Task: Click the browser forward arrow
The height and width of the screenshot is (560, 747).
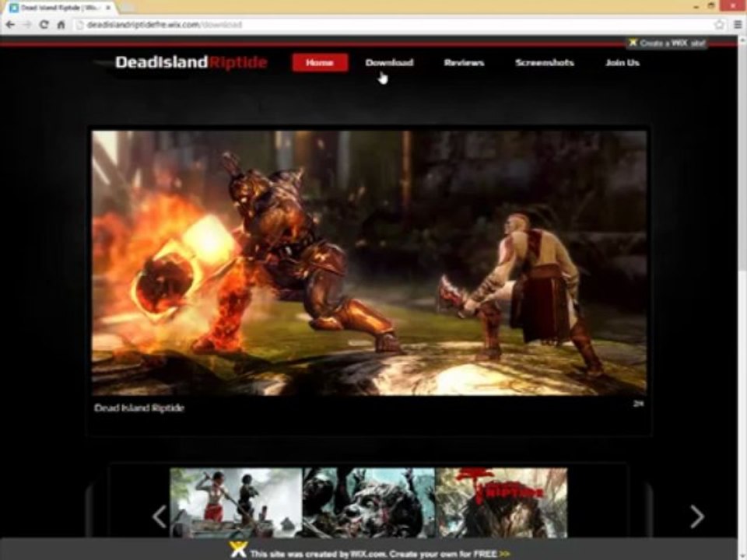Action: [26, 24]
